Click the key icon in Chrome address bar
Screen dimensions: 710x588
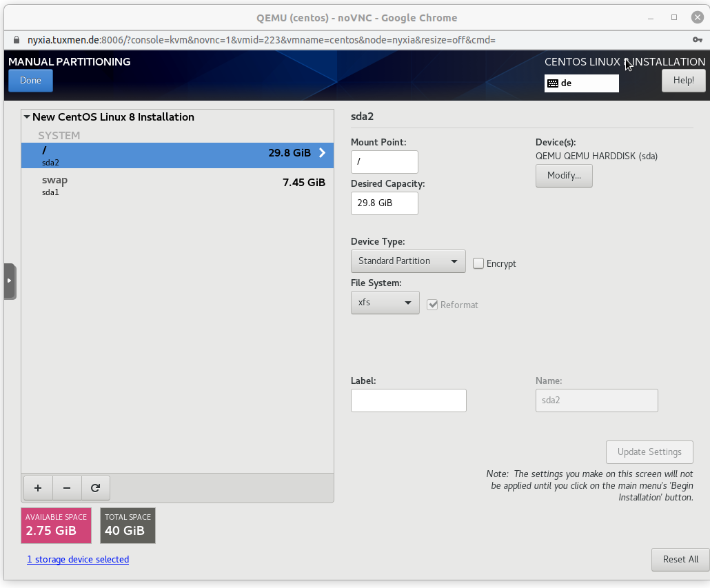[x=698, y=40]
